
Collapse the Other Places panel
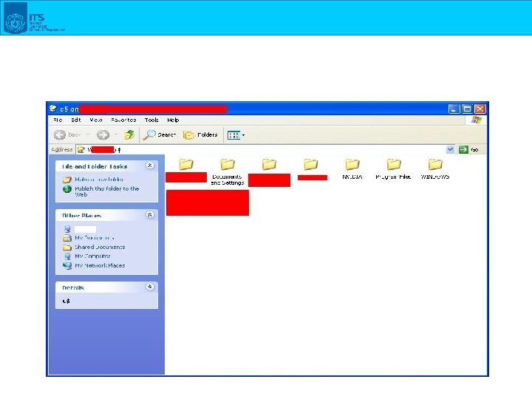pos(149,214)
